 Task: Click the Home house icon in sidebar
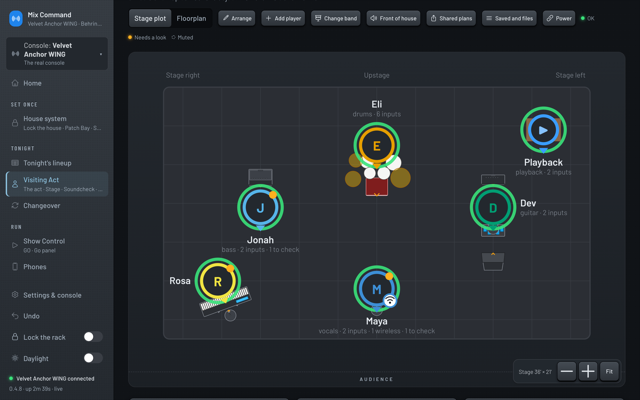[x=15, y=83]
